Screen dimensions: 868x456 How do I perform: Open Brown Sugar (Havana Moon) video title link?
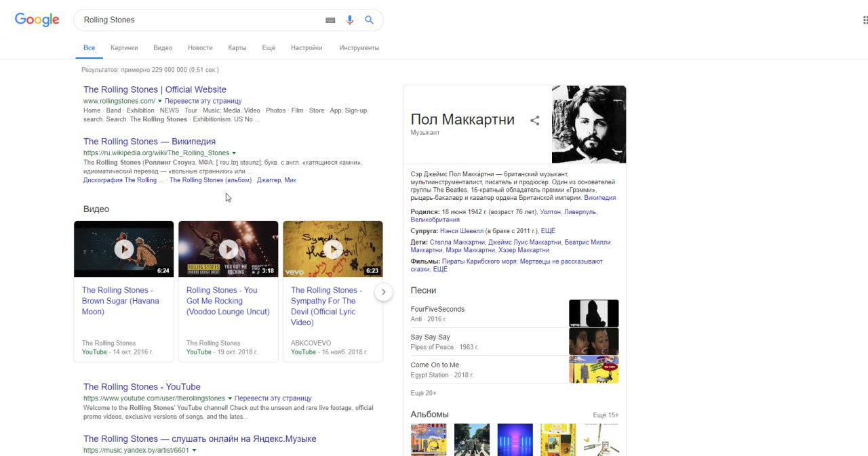pyautogui.click(x=121, y=301)
